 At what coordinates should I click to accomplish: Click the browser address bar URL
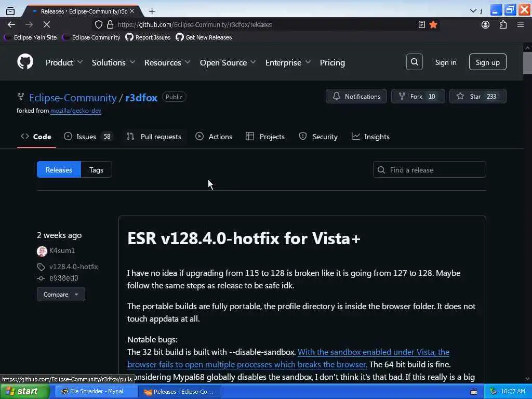[195, 24]
